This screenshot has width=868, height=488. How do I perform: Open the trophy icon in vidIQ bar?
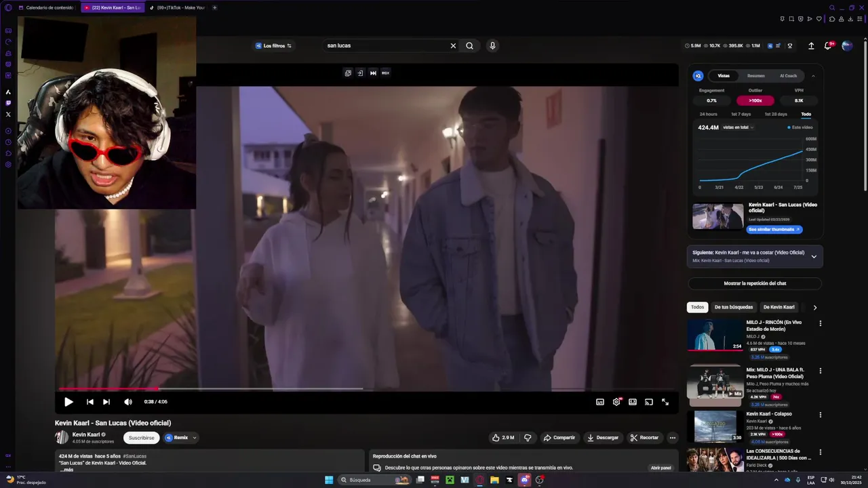789,45
